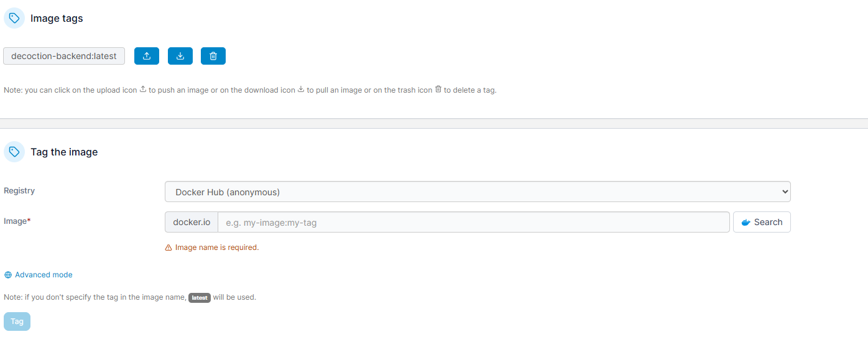This screenshot has width=868, height=342.
Task: Click the Image tags section heading
Action: point(57,19)
